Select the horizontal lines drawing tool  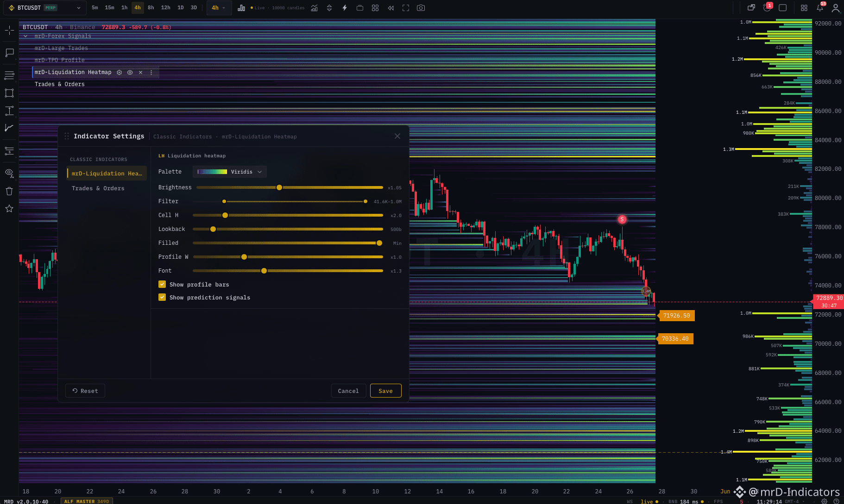(9, 75)
